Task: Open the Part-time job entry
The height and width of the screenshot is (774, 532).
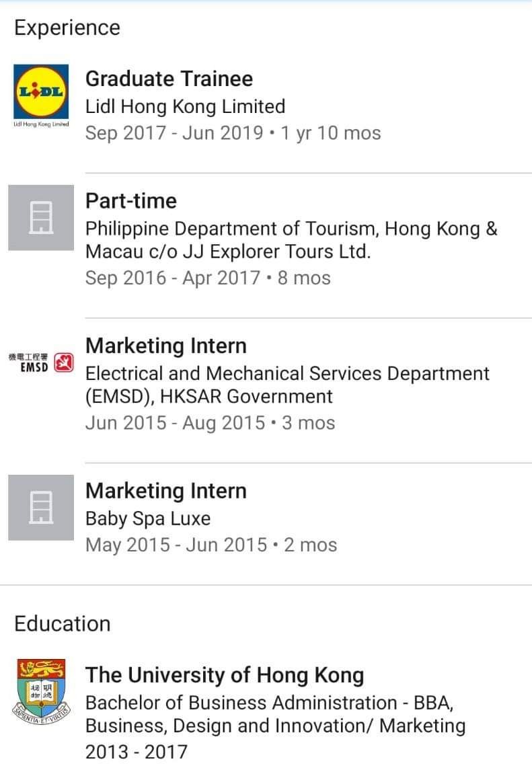Action: click(x=131, y=200)
